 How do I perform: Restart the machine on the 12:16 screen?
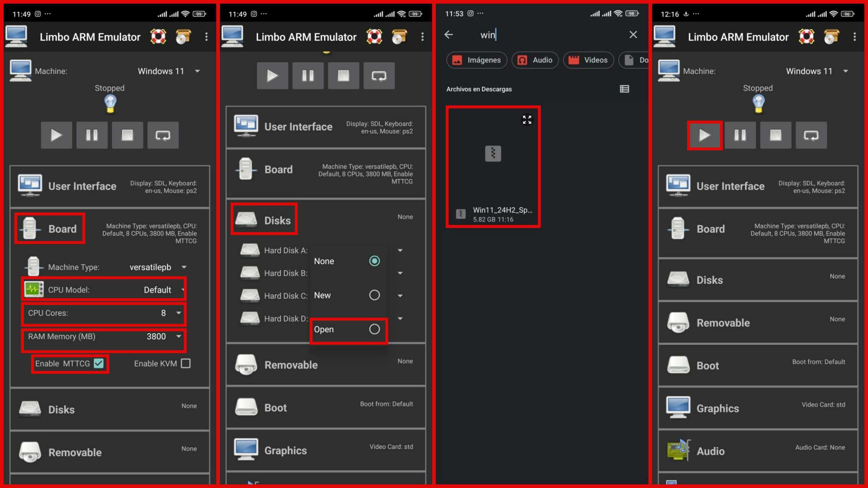(811, 135)
